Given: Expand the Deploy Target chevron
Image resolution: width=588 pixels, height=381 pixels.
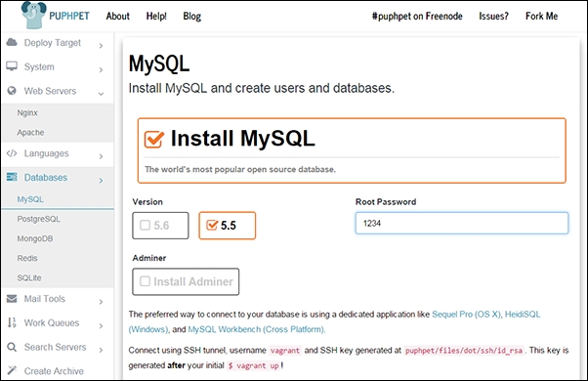Looking at the screenshot, I should tap(101, 46).
